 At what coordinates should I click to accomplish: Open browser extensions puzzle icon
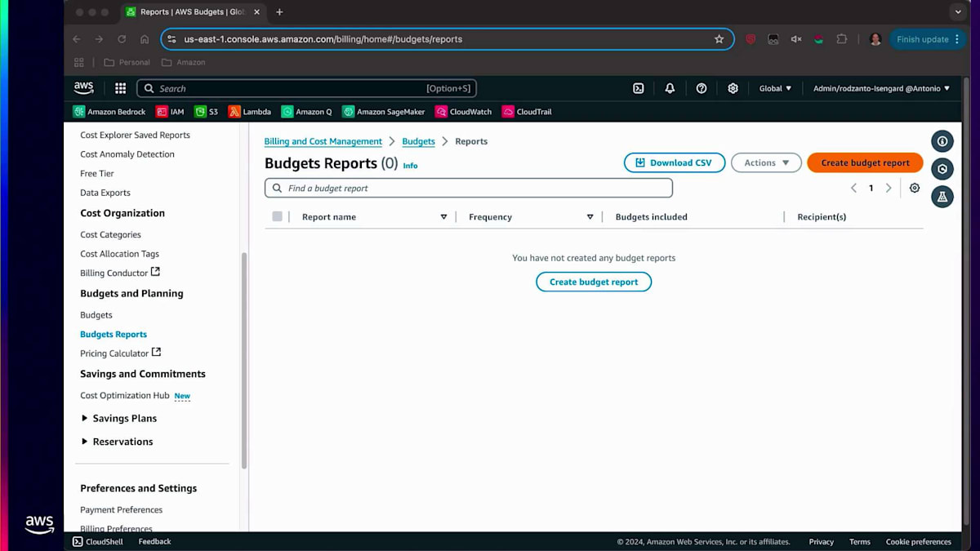(842, 39)
